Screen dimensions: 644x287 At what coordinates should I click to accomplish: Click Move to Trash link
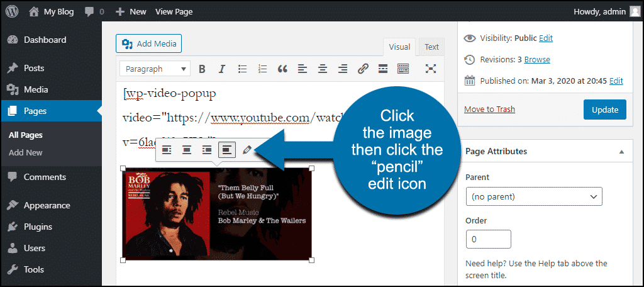(489, 110)
